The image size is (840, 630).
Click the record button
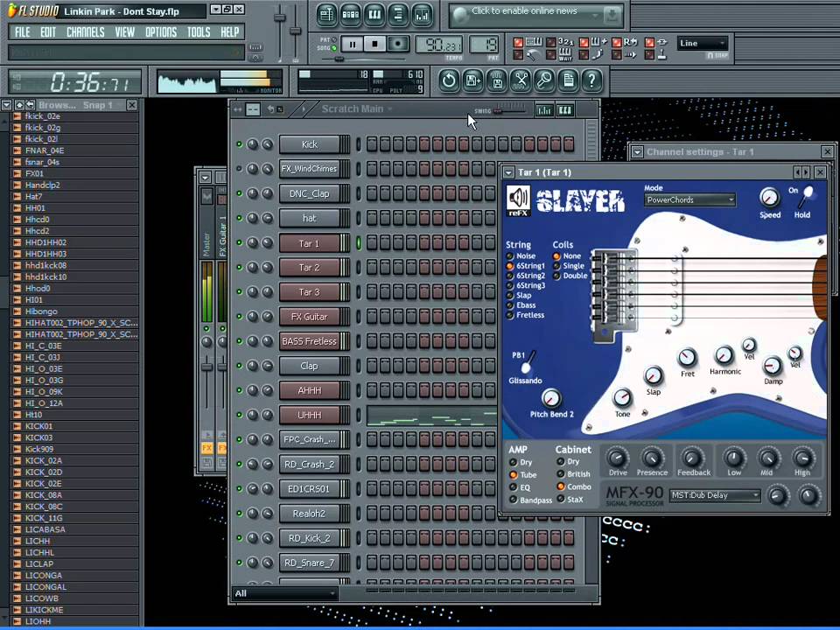tap(397, 44)
